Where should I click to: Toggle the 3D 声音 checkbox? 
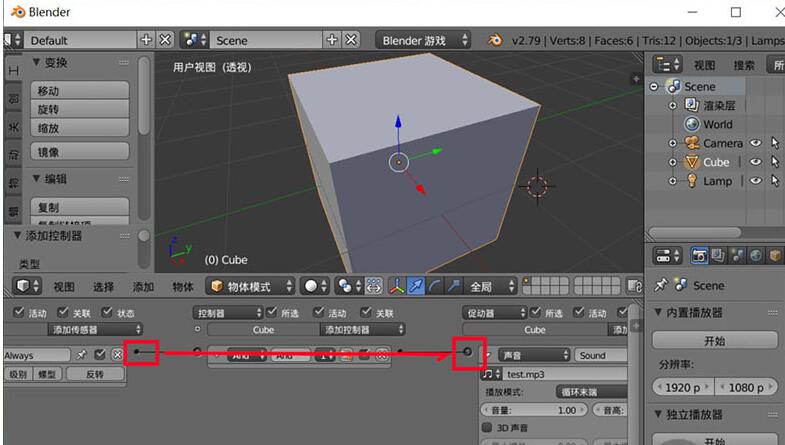[487, 427]
